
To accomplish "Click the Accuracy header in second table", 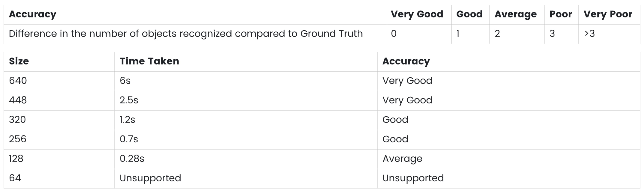I will coord(406,61).
